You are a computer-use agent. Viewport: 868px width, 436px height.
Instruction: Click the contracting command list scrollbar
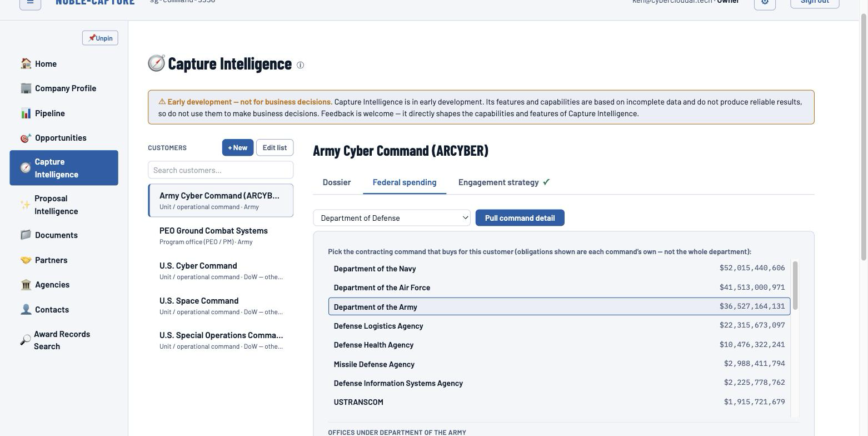click(795, 285)
